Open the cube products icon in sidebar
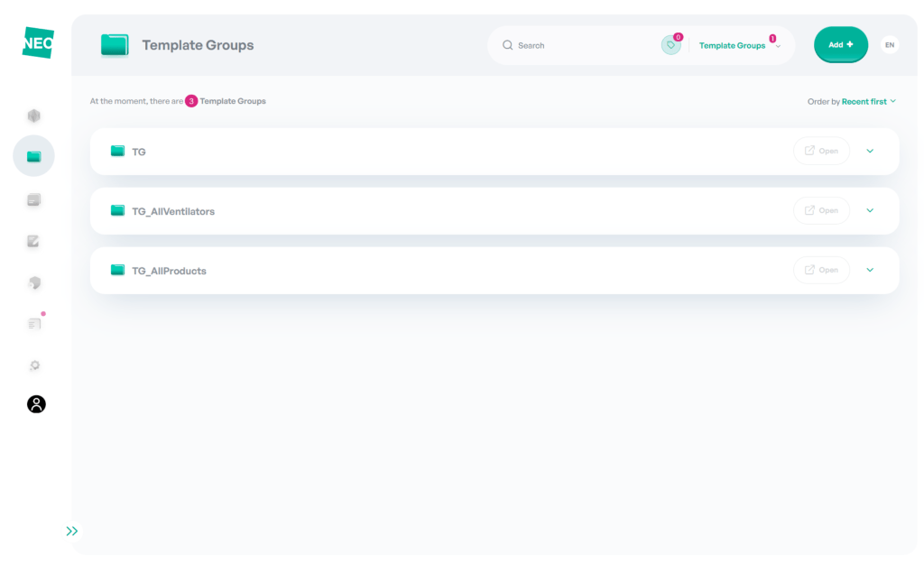 [x=34, y=116]
